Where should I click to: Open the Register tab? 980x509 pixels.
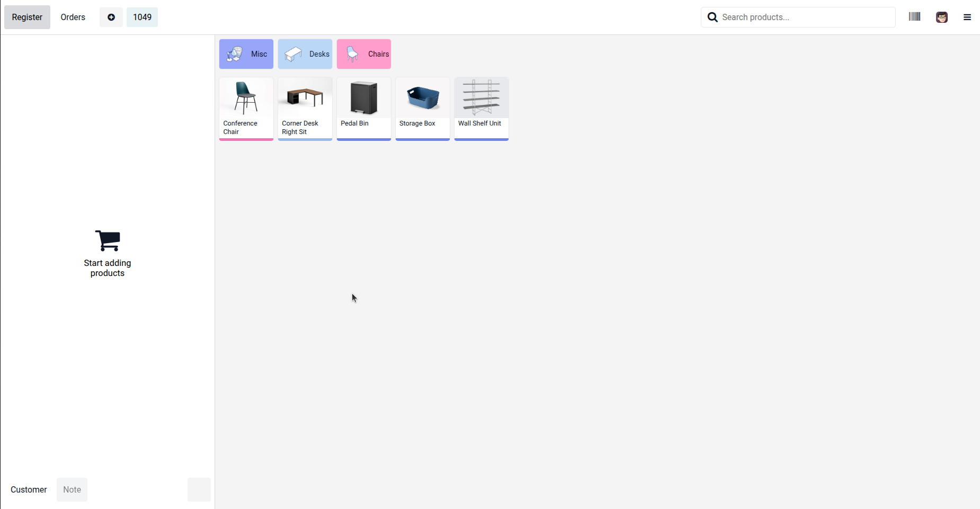coord(27,17)
